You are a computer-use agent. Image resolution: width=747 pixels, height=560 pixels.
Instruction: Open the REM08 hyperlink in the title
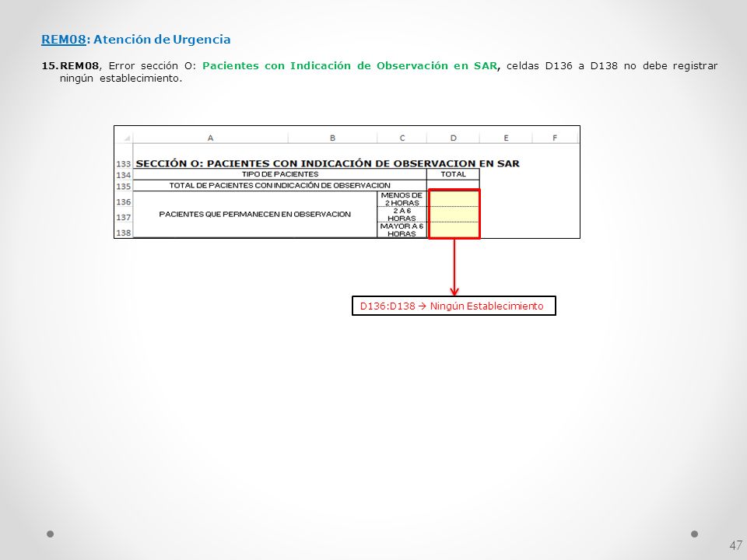(63, 39)
